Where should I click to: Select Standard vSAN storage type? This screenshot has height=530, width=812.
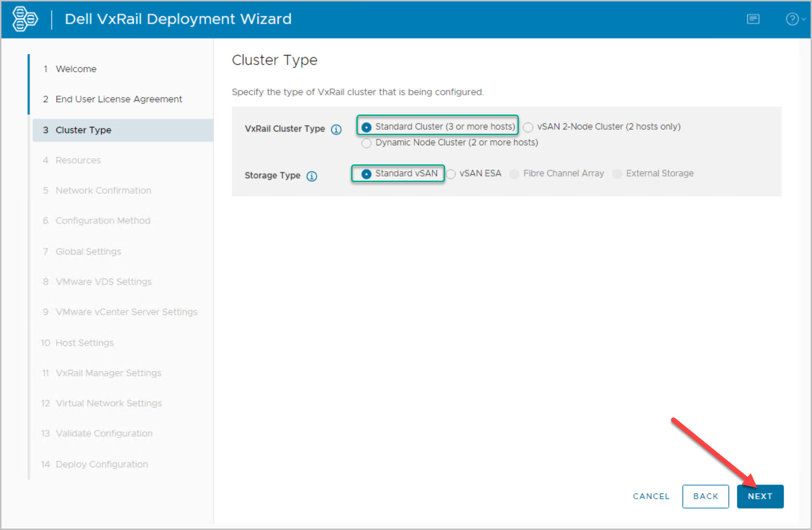tap(366, 174)
